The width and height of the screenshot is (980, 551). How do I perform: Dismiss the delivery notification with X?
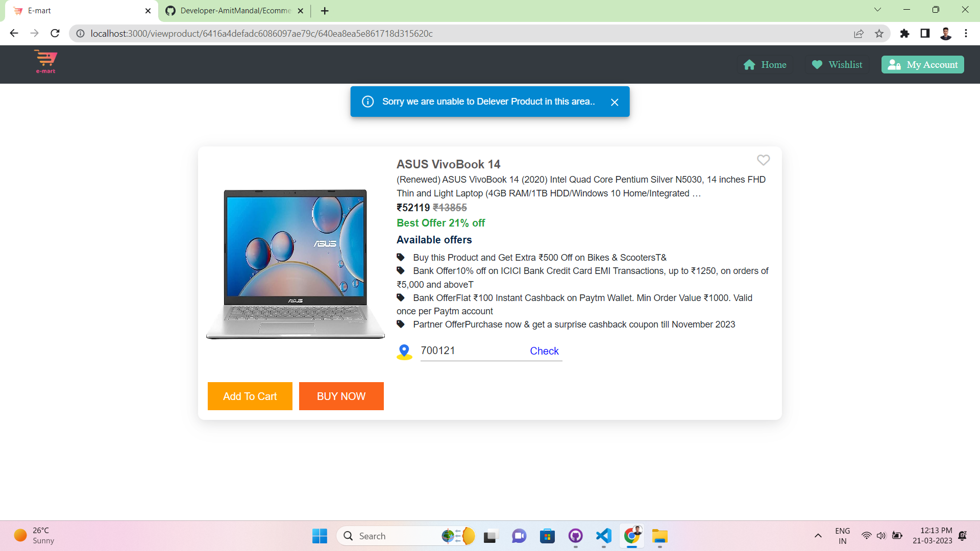click(x=615, y=102)
